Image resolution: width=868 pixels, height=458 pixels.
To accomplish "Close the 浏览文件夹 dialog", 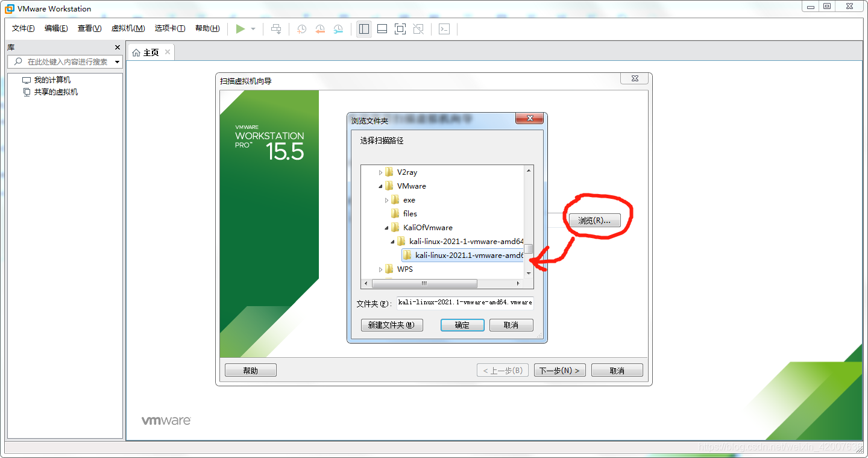I will pyautogui.click(x=530, y=119).
